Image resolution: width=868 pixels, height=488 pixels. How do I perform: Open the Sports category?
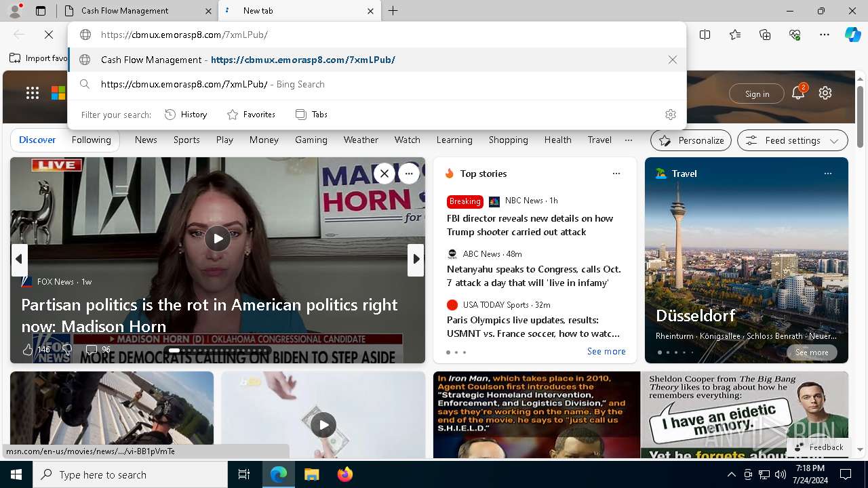point(186,140)
